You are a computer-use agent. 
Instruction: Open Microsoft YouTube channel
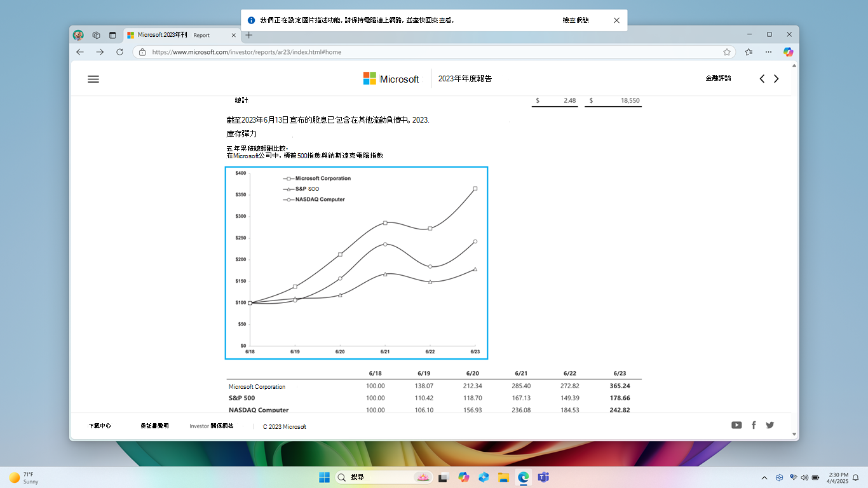coord(736,425)
